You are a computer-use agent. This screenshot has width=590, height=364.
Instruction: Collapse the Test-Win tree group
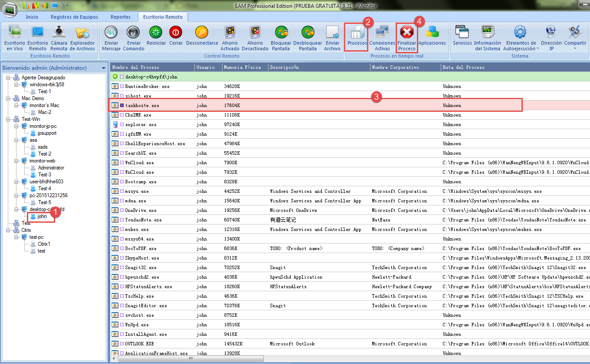coord(8,119)
